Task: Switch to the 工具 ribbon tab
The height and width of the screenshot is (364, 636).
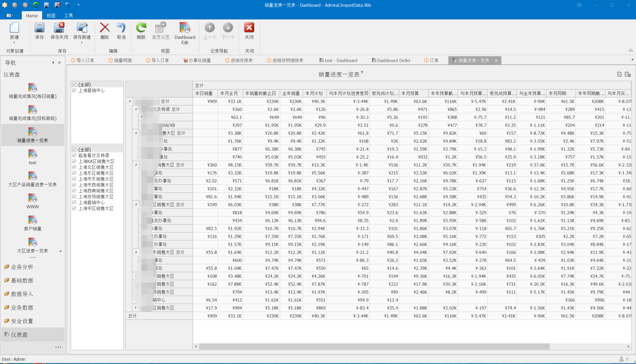Action: 69,16
